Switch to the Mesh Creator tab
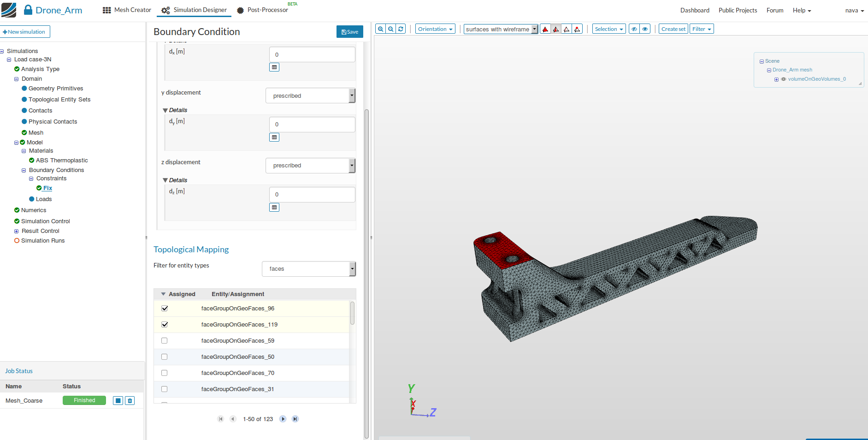Viewport: 868px width, 440px height. (x=127, y=10)
